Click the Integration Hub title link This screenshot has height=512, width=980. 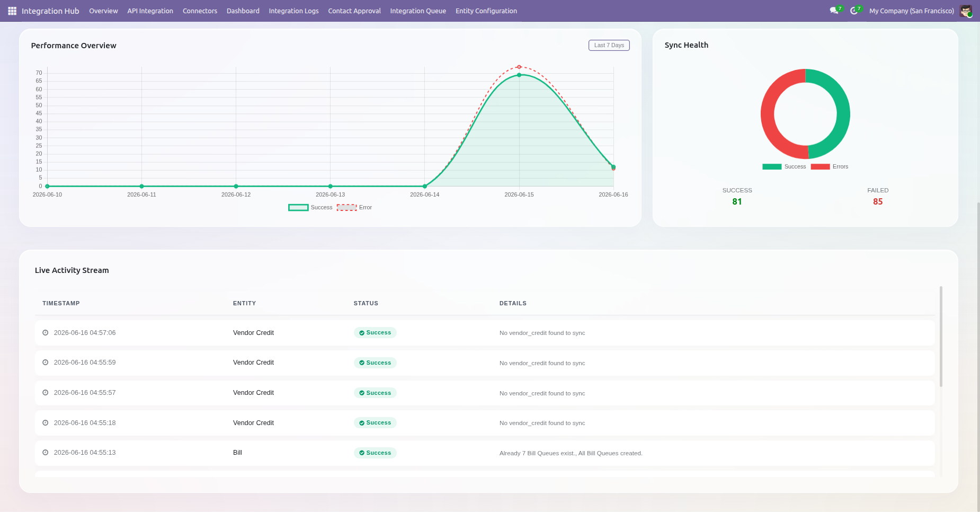point(50,11)
